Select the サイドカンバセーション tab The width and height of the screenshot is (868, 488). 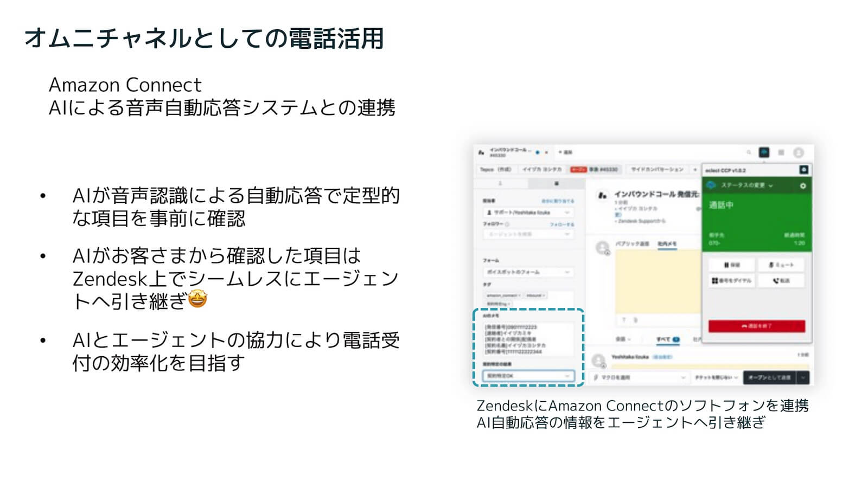point(656,170)
